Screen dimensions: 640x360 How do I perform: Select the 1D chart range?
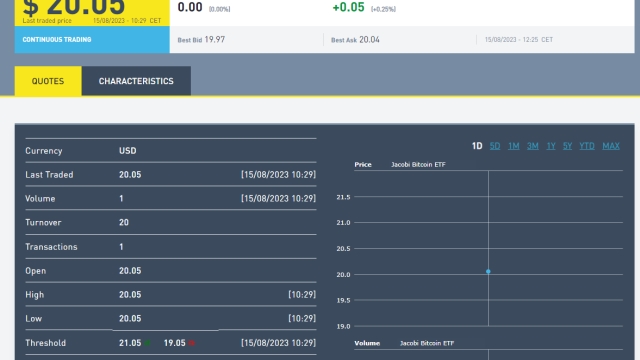477,146
